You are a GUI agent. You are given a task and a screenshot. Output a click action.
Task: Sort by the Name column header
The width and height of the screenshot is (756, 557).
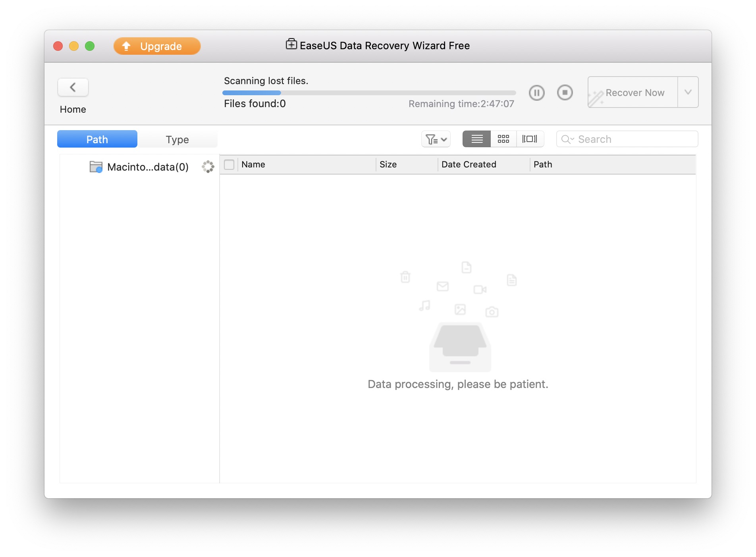pyautogui.click(x=307, y=164)
